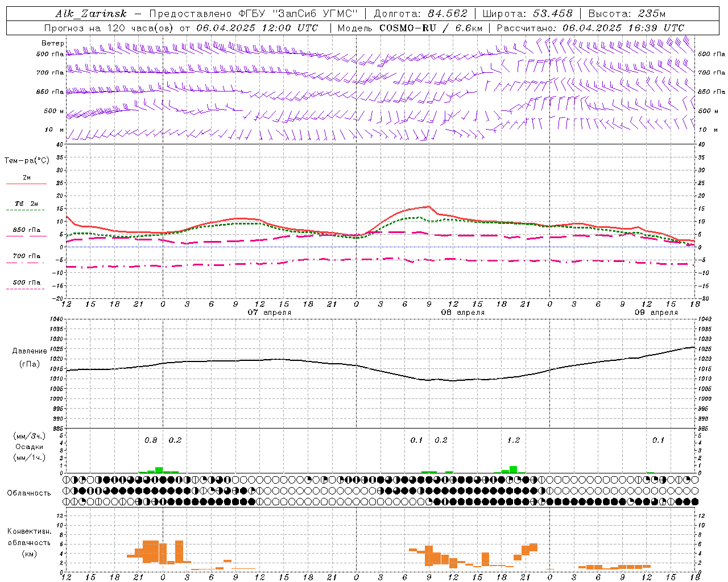Click the date label 08 апреля

[x=463, y=312]
